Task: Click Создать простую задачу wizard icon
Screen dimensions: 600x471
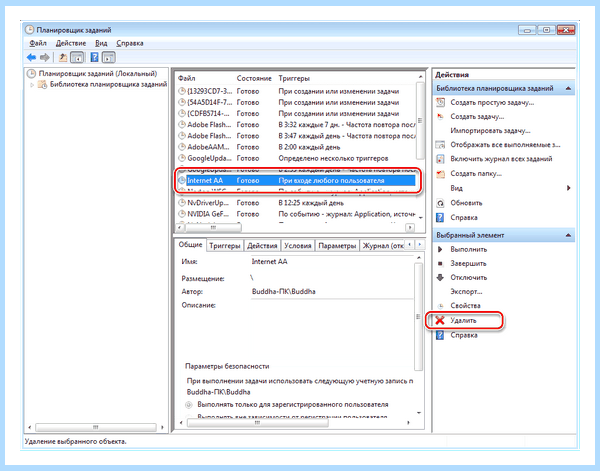Action: pyautogui.click(x=440, y=102)
